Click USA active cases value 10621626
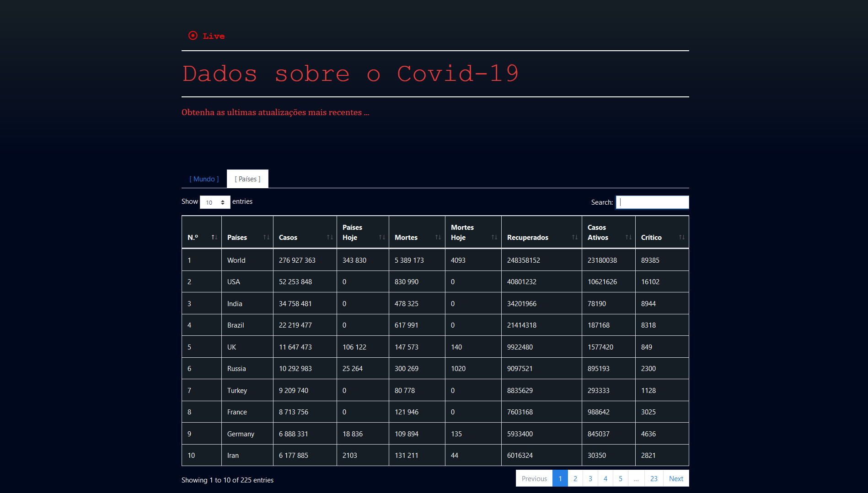The image size is (868, 493). tap(602, 281)
